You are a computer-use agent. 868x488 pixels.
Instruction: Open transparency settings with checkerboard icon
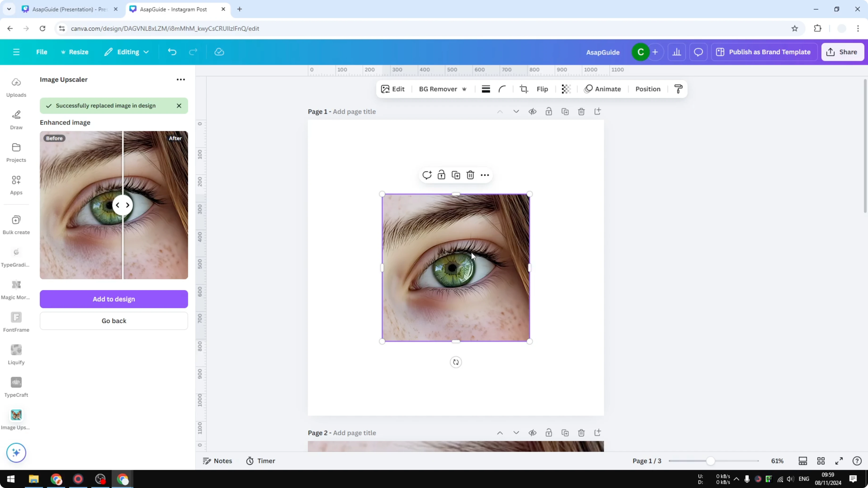[566, 89]
